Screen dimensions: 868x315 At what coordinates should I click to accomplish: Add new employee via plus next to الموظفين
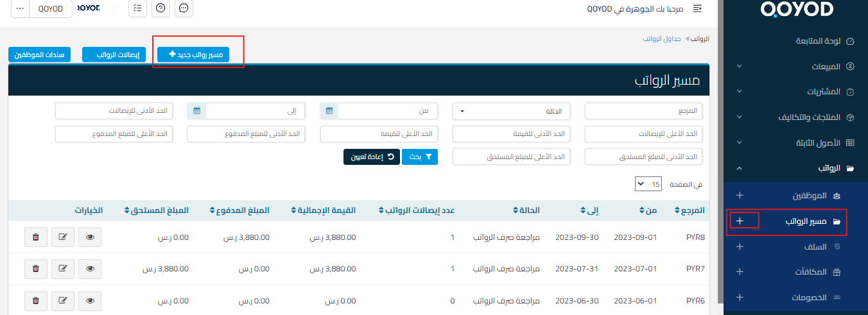coord(740,195)
